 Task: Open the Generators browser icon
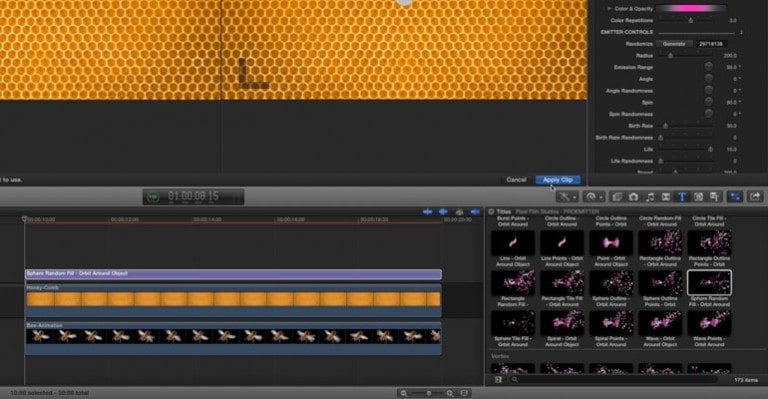tap(698, 197)
